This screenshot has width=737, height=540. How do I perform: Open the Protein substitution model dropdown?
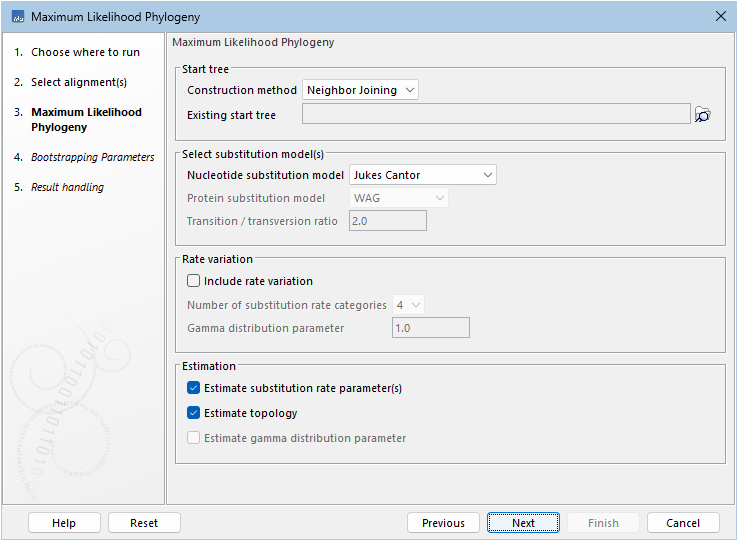tap(398, 198)
